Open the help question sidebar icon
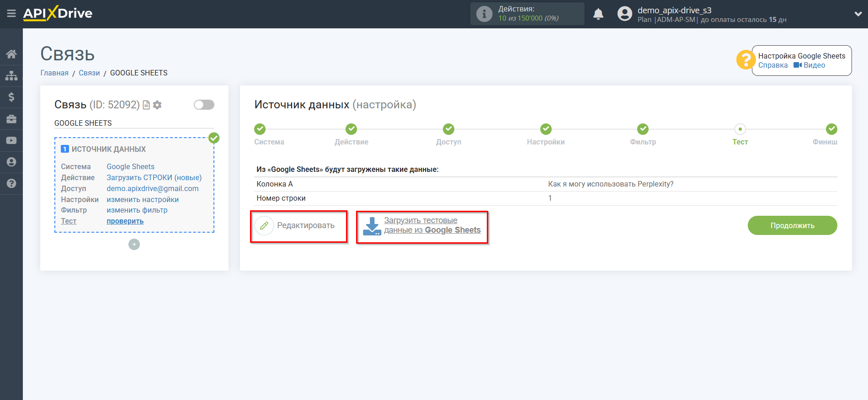 pyautogui.click(x=11, y=183)
